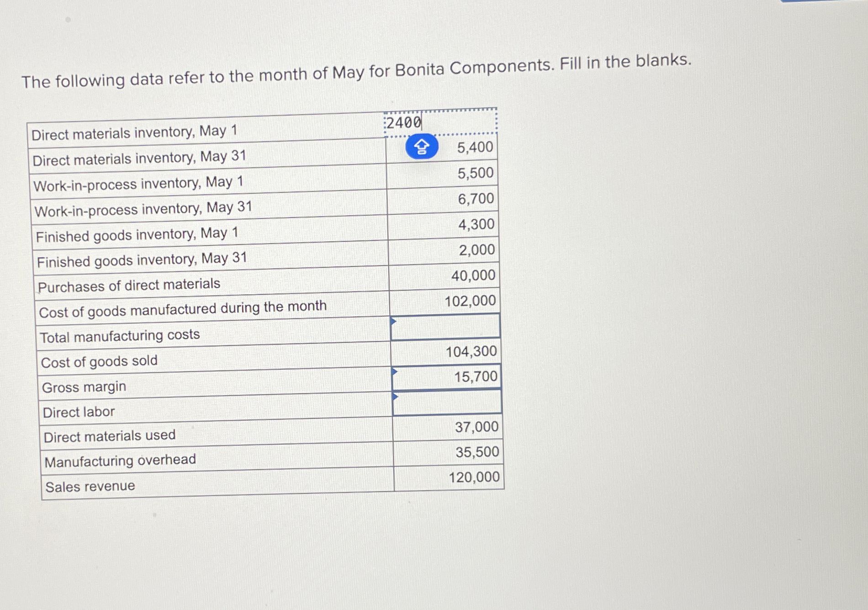
Task: Click the flag marker on Gross margin cell
Action: point(395,396)
